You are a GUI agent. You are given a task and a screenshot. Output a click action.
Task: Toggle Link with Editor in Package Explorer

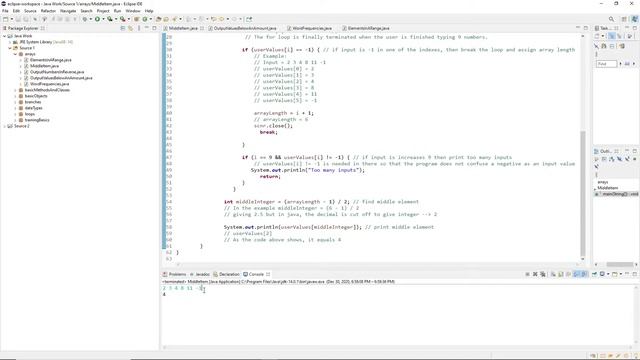131,28
